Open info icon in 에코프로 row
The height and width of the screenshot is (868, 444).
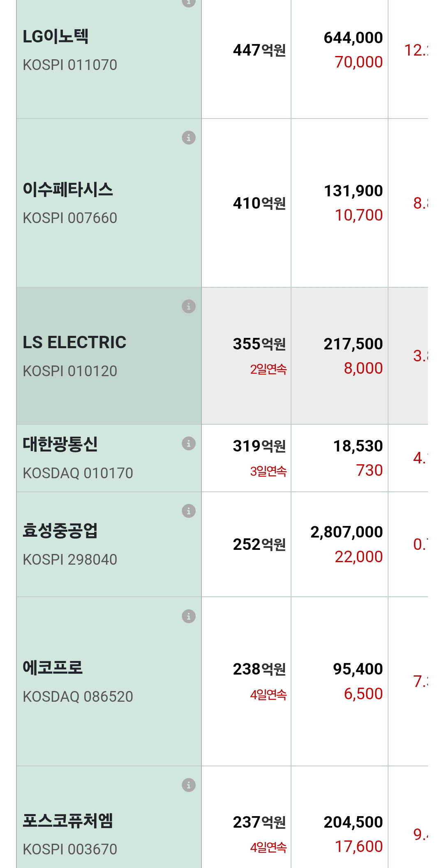pos(189,617)
